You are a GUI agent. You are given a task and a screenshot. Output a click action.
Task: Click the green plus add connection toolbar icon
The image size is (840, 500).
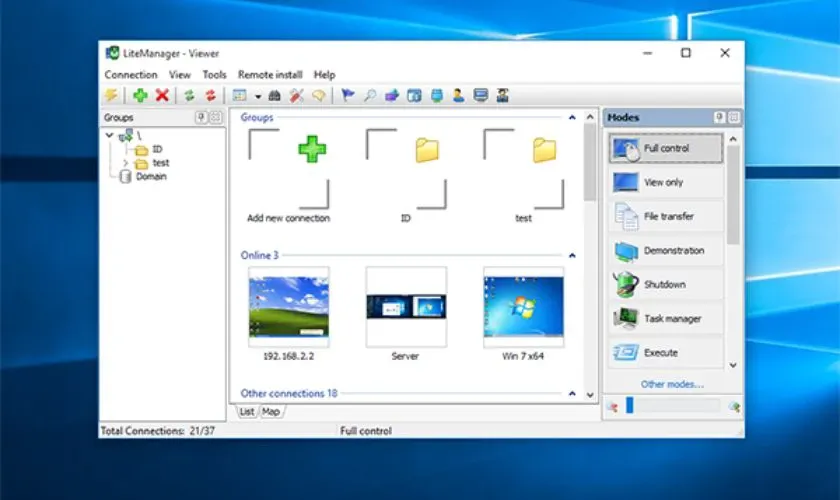coord(140,96)
